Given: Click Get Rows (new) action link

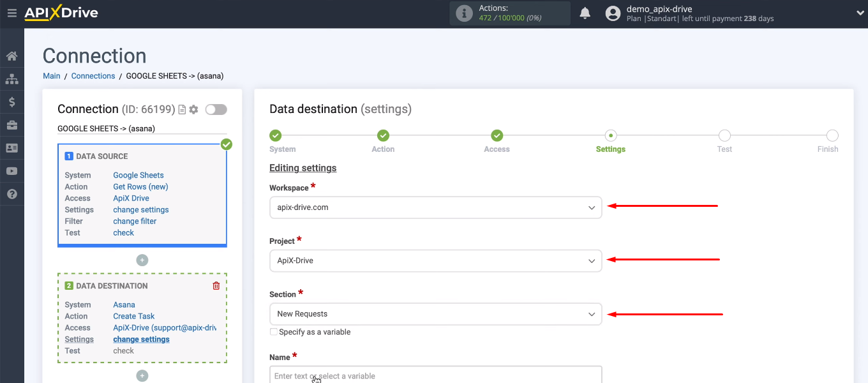Looking at the screenshot, I should 140,187.
